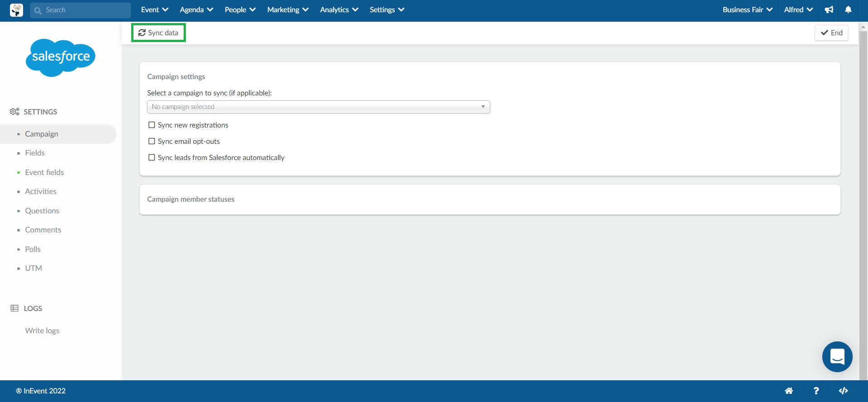This screenshot has width=868, height=402.
Task: Click into the Search field
Action: tap(81, 10)
